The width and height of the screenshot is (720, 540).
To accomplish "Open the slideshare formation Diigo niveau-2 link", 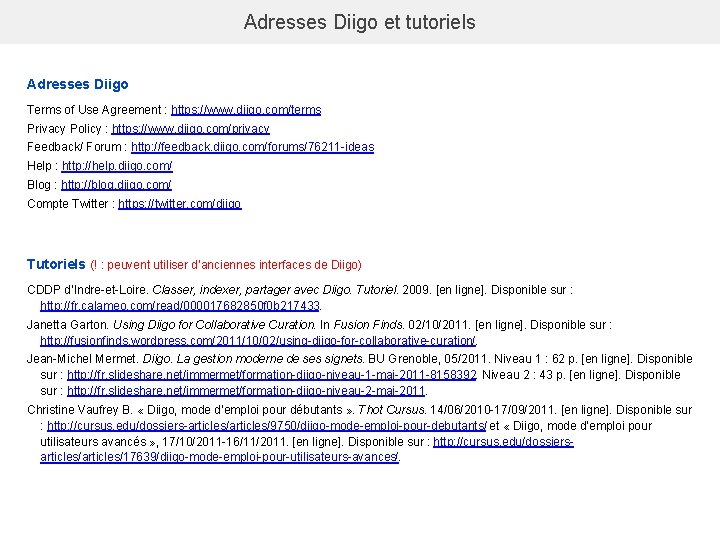I will 246,391.
